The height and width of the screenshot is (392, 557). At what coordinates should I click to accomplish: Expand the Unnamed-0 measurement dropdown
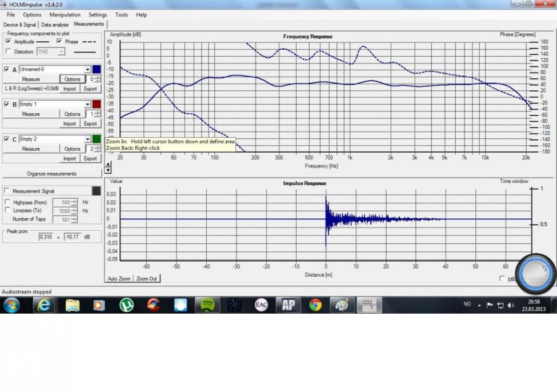(87, 70)
